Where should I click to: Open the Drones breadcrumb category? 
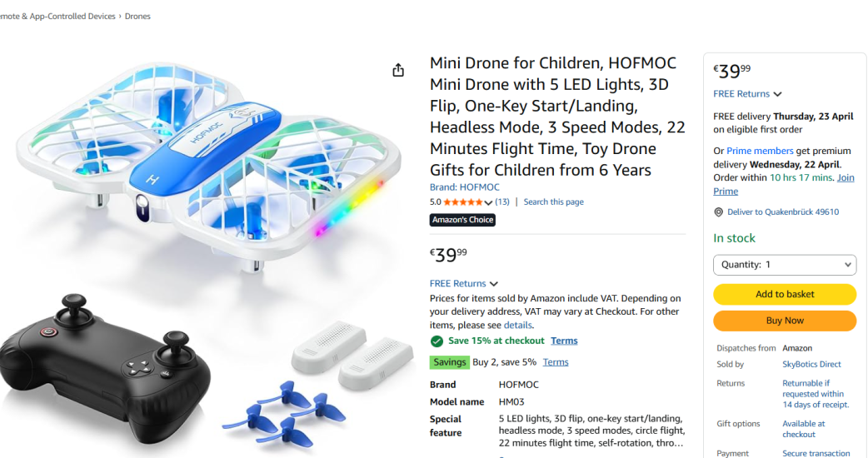[137, 17]
